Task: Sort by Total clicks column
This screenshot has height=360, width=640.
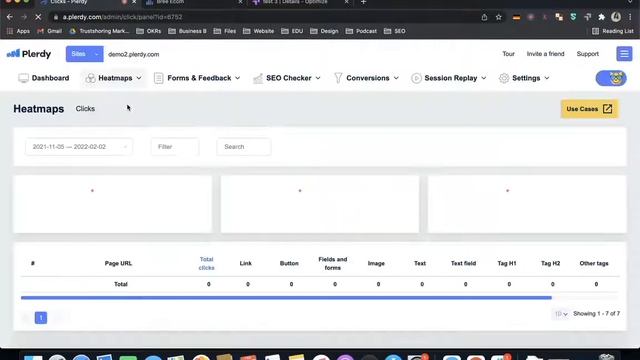Action: pyautogui.click(x=207, y=264)
